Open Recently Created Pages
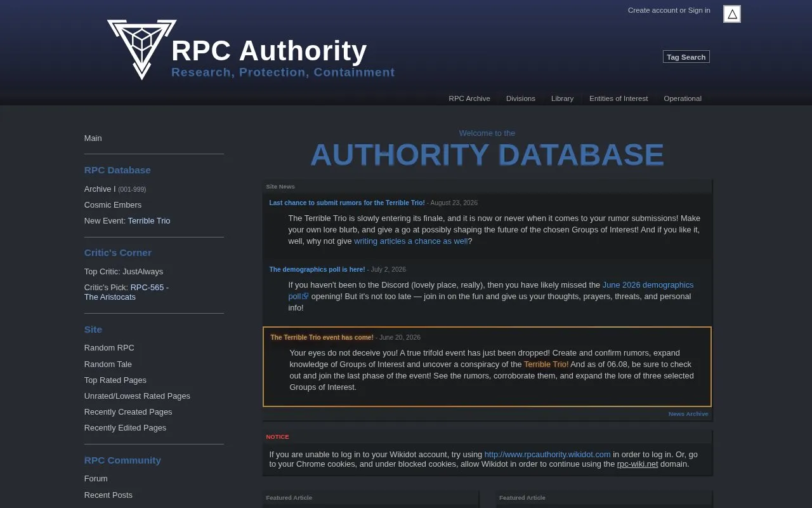 (x=128, y=411)
